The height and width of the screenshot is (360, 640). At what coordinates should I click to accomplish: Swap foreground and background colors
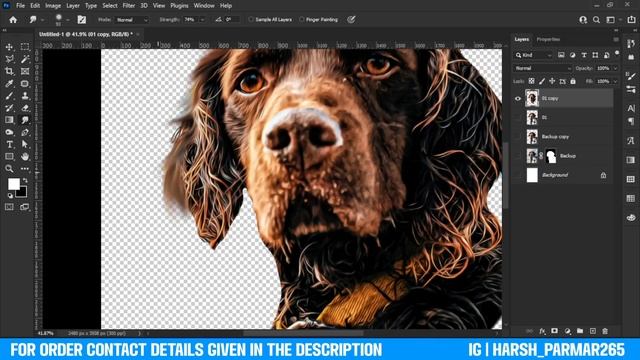[25, 180]
